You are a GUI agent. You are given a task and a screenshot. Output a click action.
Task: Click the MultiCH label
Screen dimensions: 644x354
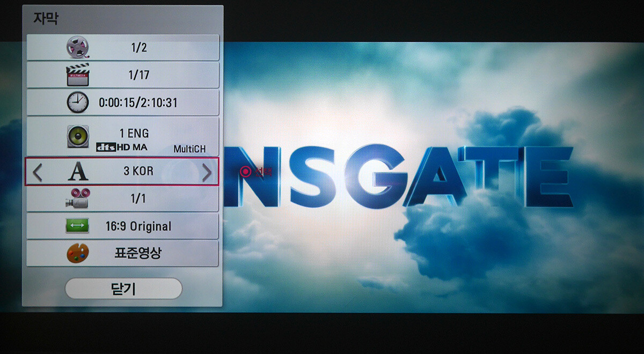click(x=189, y=150)
